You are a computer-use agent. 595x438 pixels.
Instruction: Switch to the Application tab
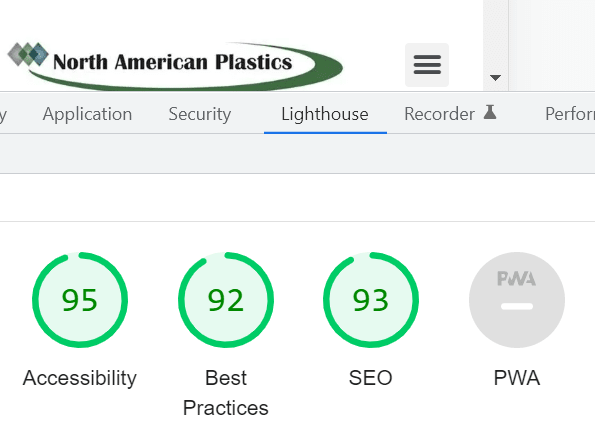87,114
